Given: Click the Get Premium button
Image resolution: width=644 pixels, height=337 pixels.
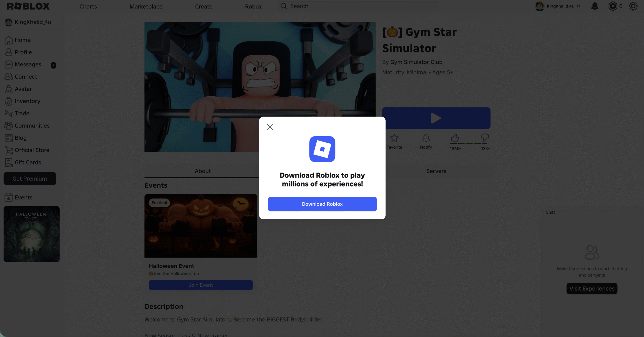Looking at the screenshot, I should tap(30, 179).
